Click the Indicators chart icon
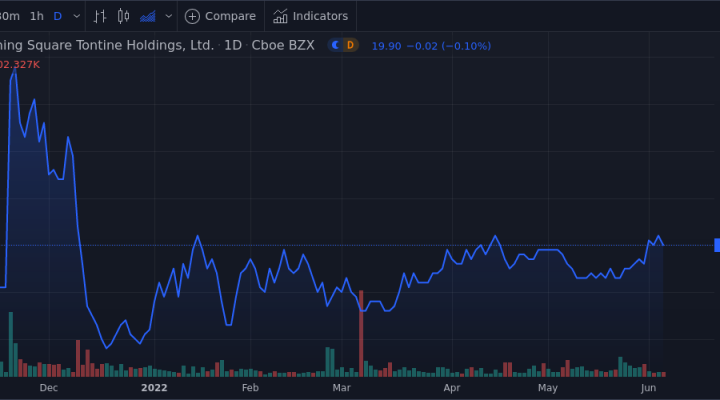 (281, 16)
